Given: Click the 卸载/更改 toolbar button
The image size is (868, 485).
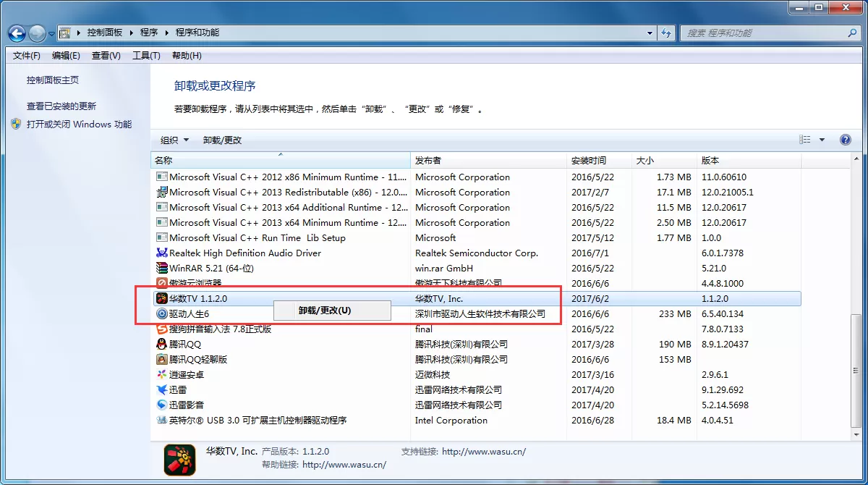Looking at the screenshot, I should [223, 140].
